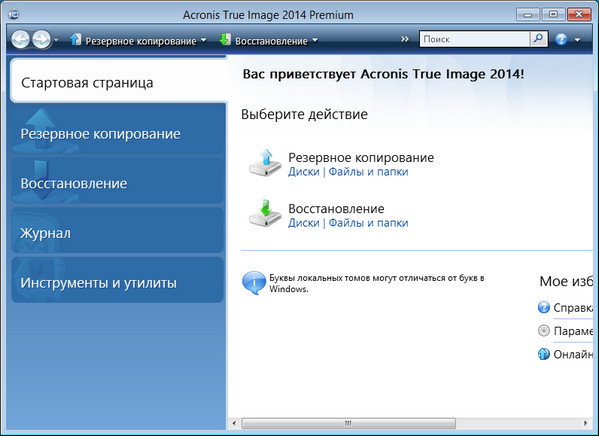Image resolution: width=599 pixels, height=436 pixels.
Task: Click Файлы и папки under Восстановление
Action: [368, 223]
